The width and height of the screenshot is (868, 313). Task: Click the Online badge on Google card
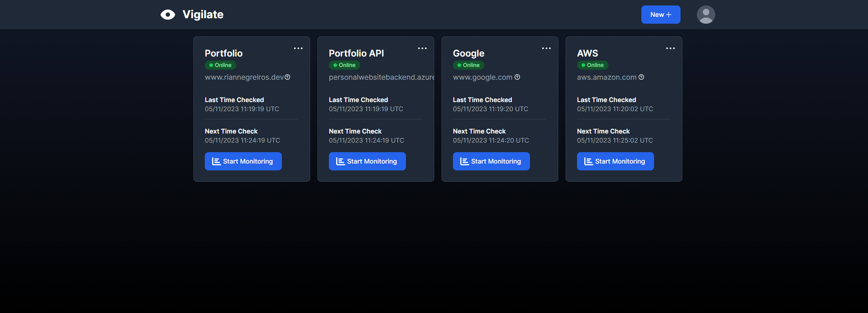click(468, 65)
